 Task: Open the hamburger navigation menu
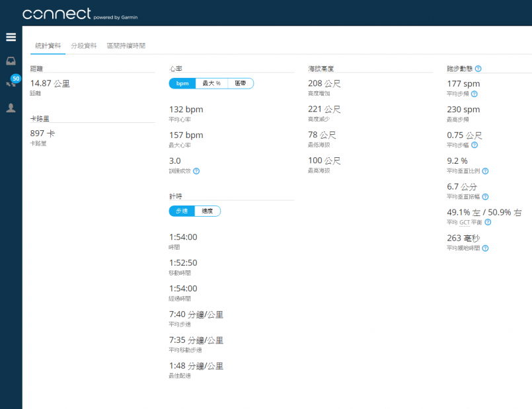click(x=11, y=37)
